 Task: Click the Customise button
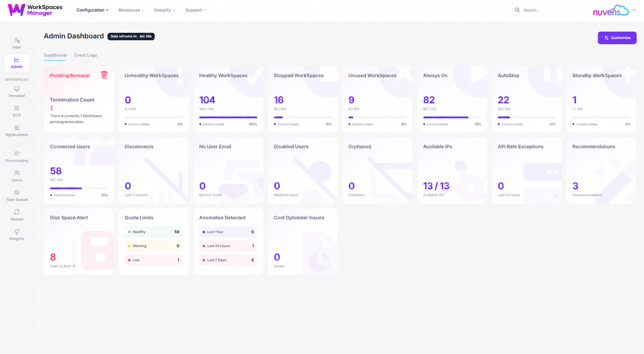tap(617, 38)
